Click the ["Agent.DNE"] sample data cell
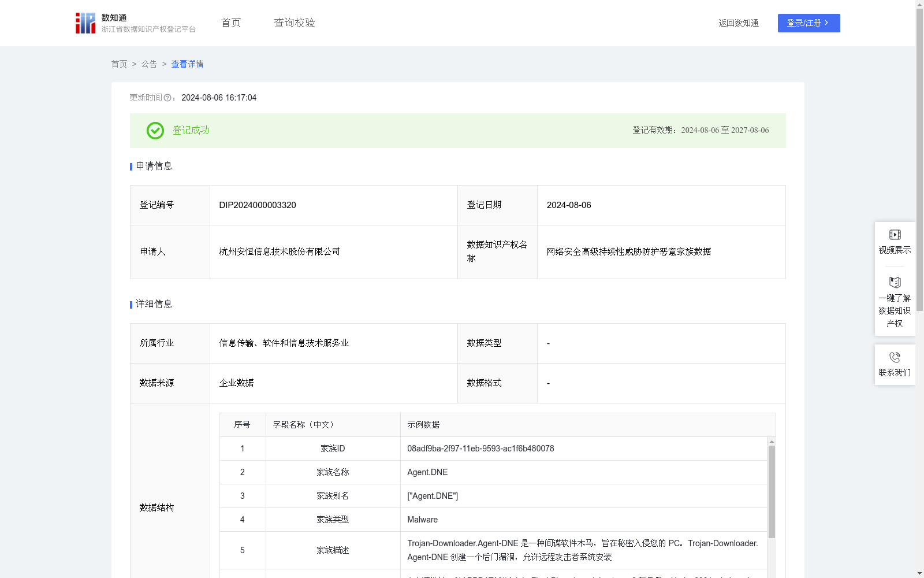 (x=583, y=496)
